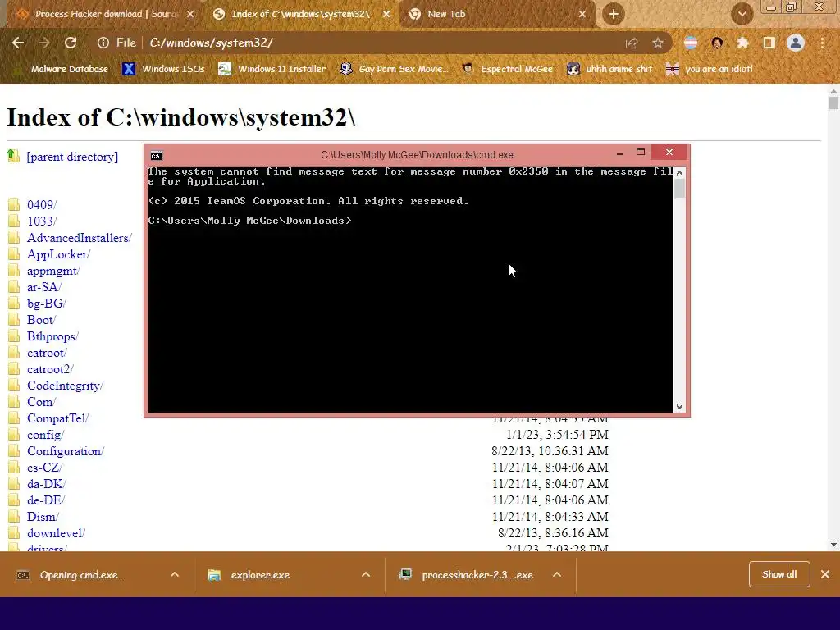Close the Index of system32 tab
840x630 pixels.
(x=386, y=15)
